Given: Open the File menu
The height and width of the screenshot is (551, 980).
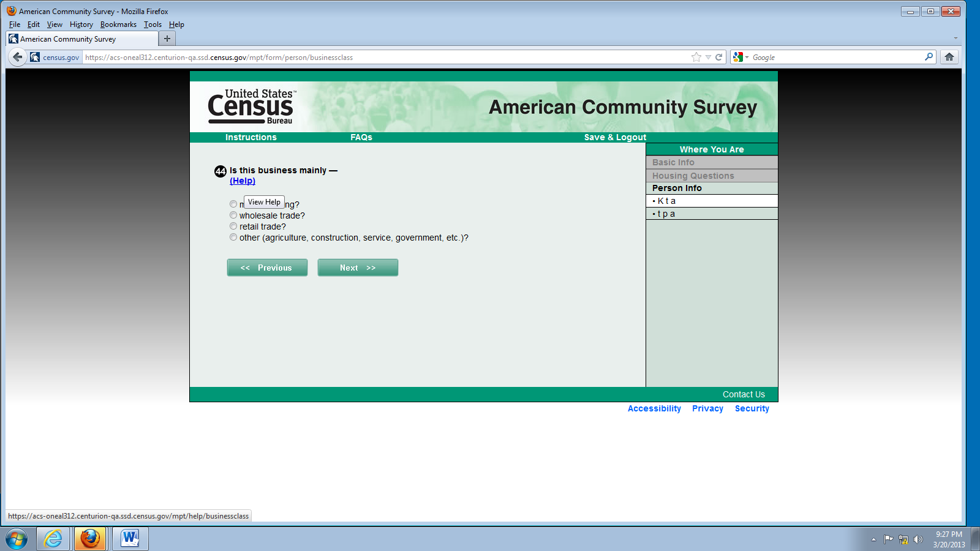Looking at the screenshot, I should click(15, 24).
